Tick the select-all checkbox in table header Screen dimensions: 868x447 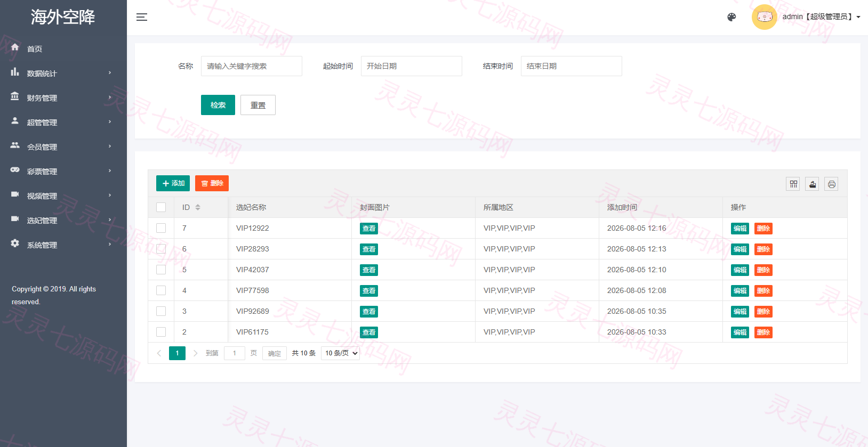[161, 207]
